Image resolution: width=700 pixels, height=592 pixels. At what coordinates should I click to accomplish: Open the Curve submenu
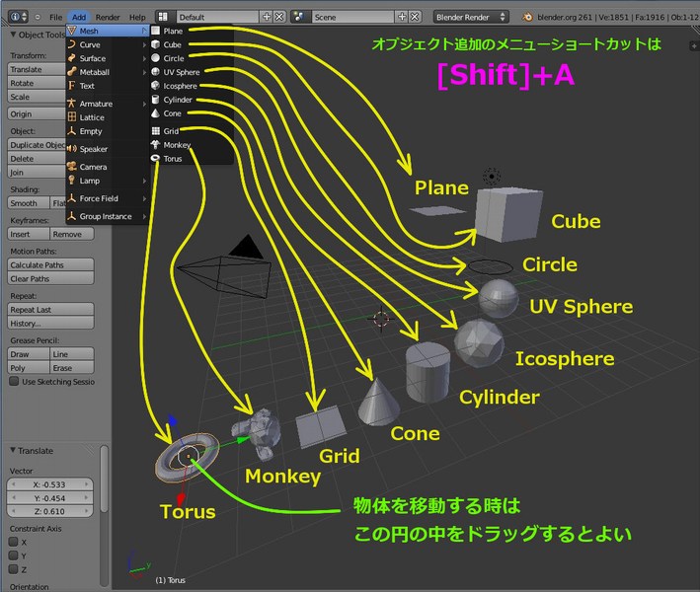point(108,44)
